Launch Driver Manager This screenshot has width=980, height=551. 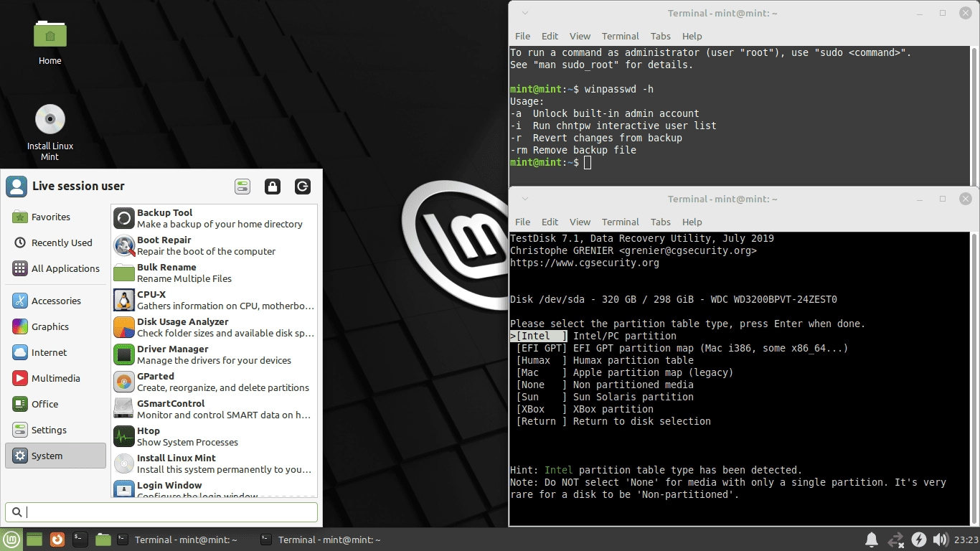coord(214,354)
